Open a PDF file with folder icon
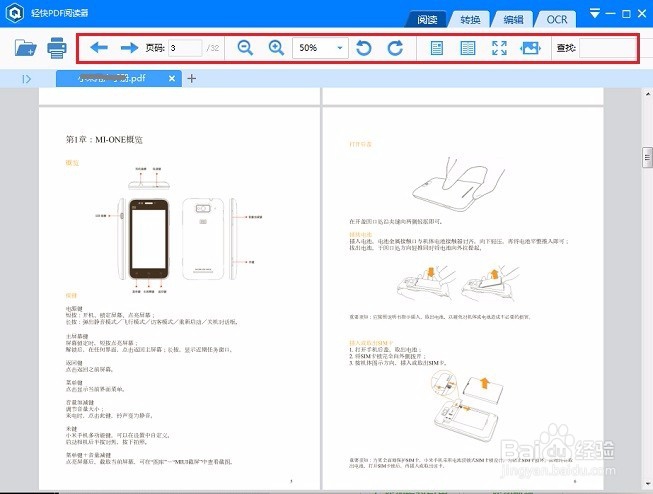This screenshot has width=653, height=494. [25, 48]
